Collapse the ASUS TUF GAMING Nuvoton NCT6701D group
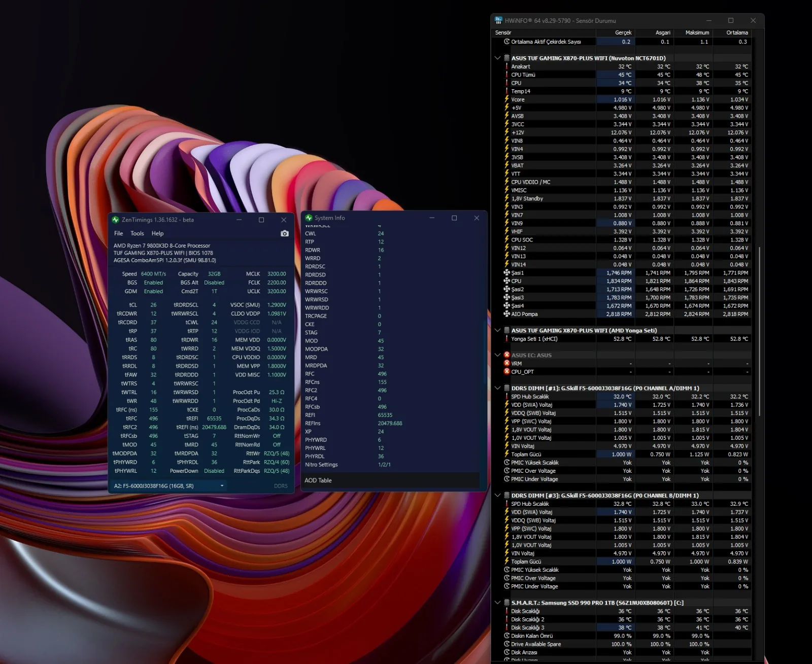This screenshot has width=812, height=664. point(497,58)
